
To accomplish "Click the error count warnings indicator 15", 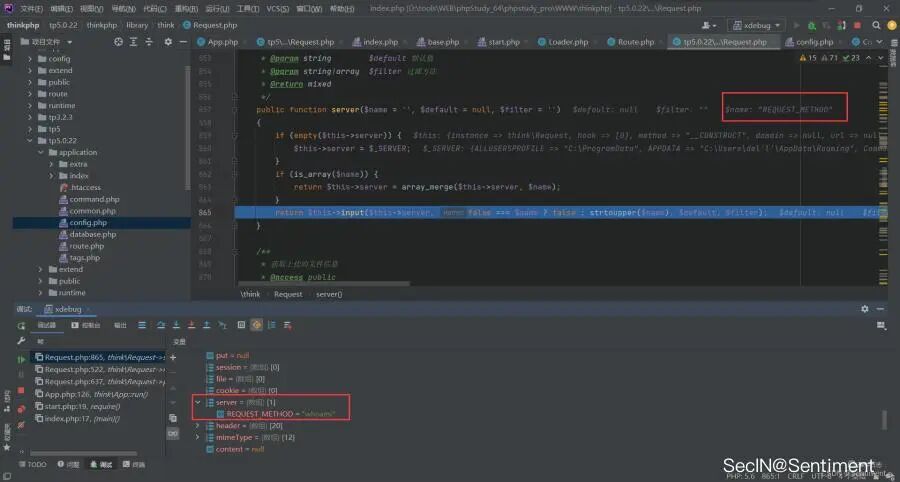I will (808, 58).
